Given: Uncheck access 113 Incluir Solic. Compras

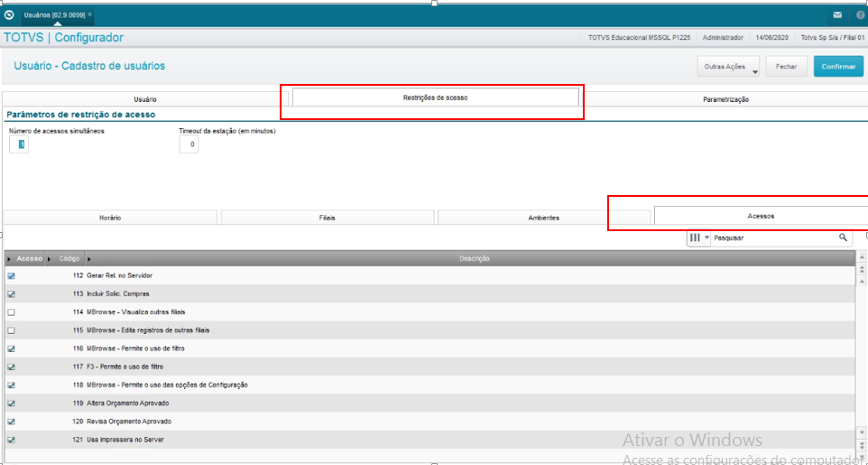Looking at the screenshot, I should [x=11, y=293].
